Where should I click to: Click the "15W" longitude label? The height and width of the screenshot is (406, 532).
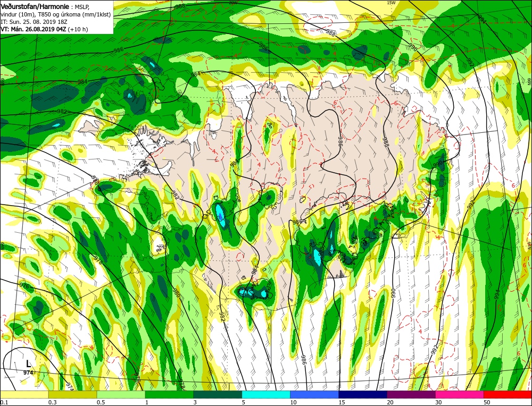(x=391, y=2)
